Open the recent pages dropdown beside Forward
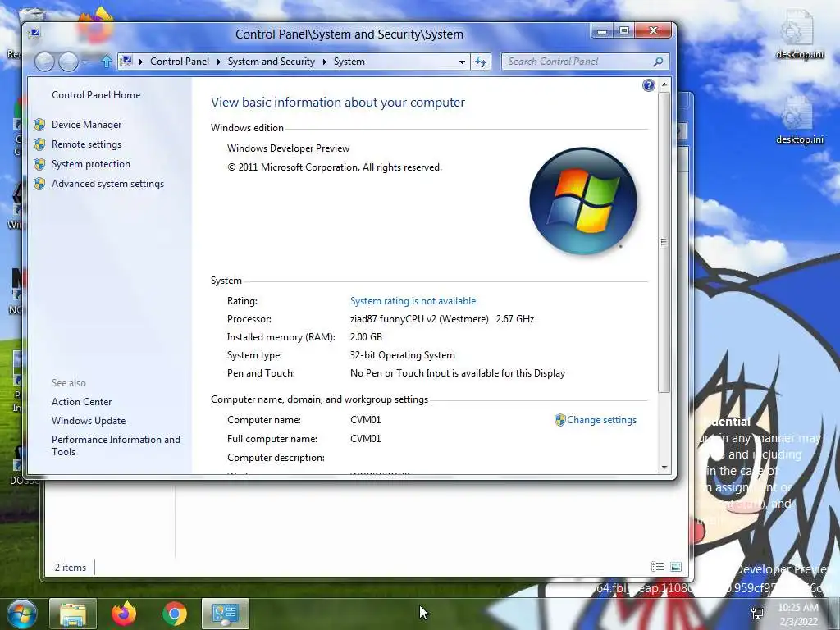 [84, 62]
